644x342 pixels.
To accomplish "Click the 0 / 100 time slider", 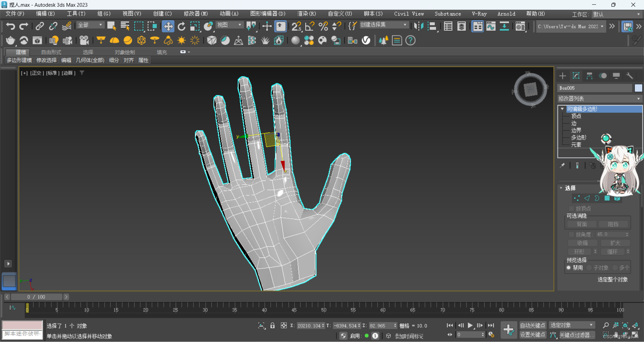I will point(37,297).
